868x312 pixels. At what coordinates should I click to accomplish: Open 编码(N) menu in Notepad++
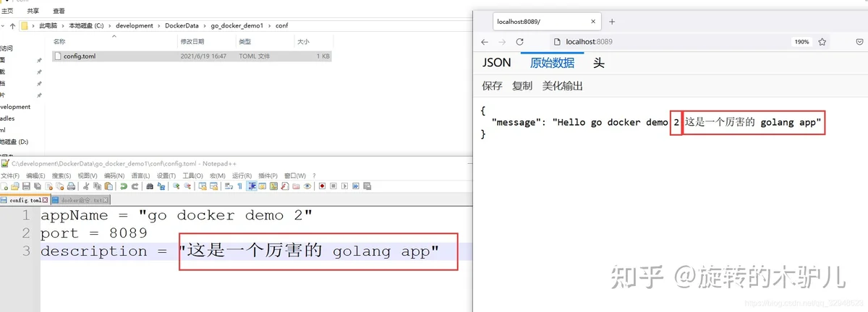114,175
